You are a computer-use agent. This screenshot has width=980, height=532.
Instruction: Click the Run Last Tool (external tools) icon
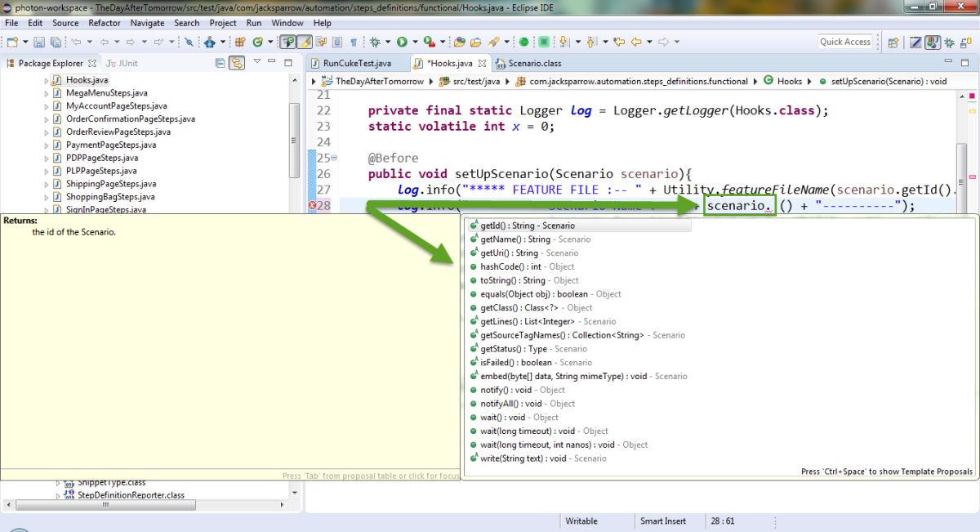coord(428,42)
